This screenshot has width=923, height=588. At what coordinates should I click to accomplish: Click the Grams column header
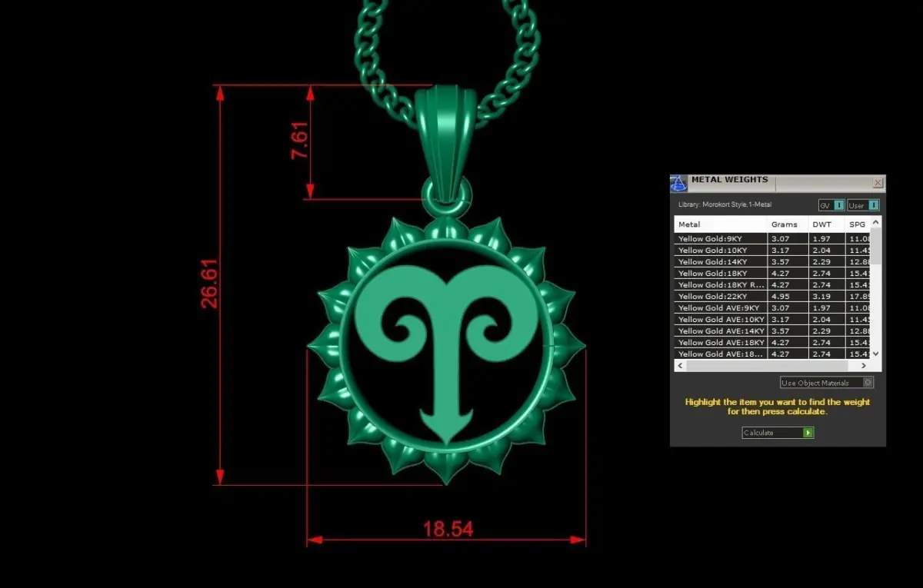point(788,224)
